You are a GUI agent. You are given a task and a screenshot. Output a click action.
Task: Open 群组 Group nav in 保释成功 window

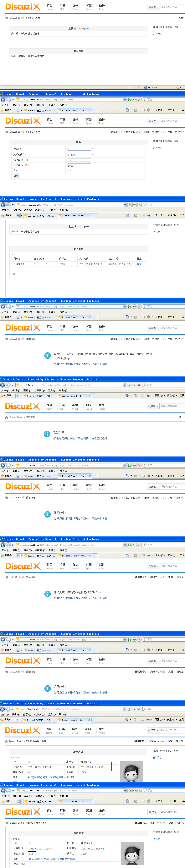pos(76,487)
